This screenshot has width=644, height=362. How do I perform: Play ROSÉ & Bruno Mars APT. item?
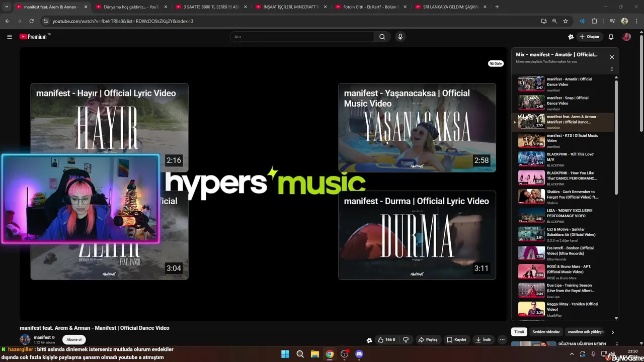[563, 271]
